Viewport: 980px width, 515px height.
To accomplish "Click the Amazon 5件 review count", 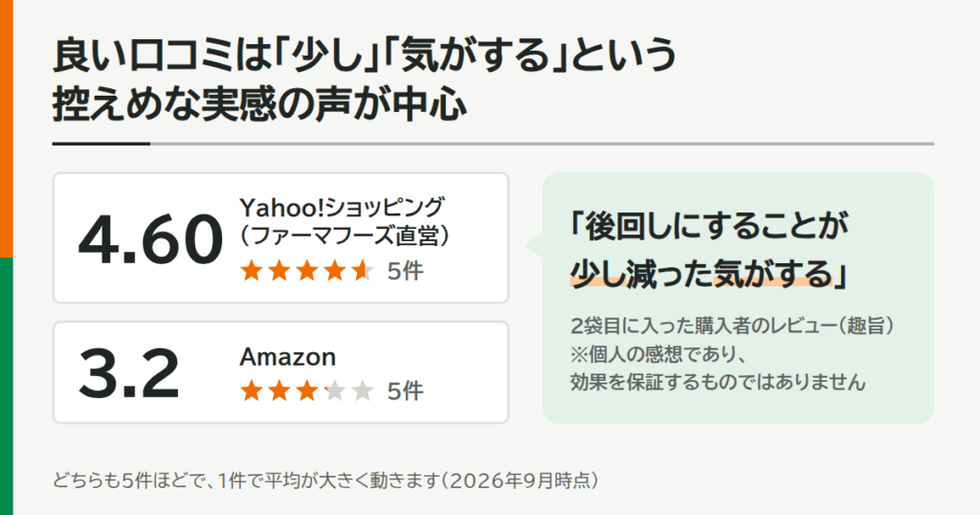I will pyautogui.click(x=405, y=392).
